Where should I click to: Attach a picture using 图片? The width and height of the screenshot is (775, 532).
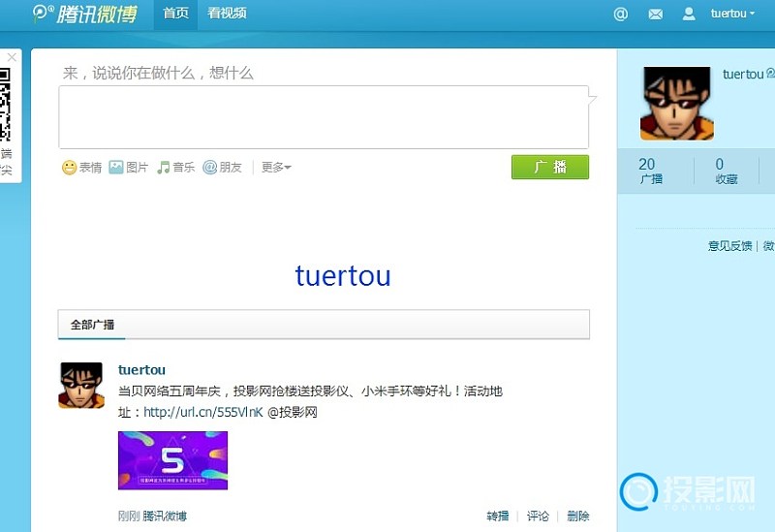(129, 168)
